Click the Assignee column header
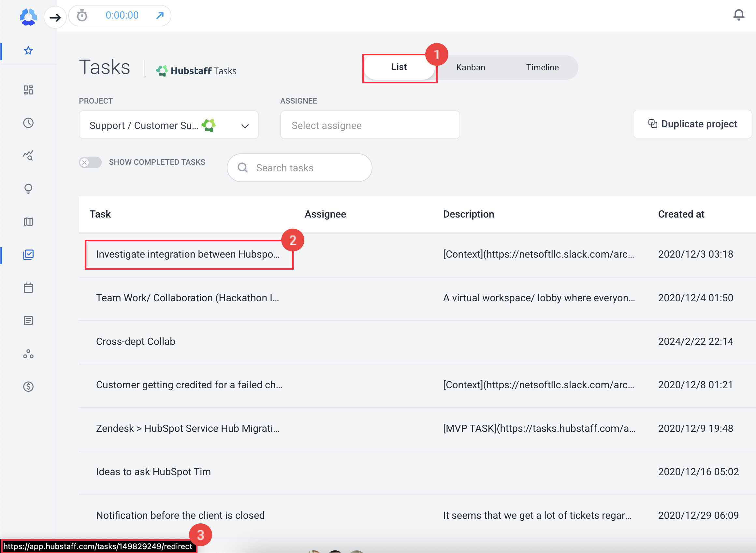The height and width of the screenshot is (553, 756). pos(325,214)
